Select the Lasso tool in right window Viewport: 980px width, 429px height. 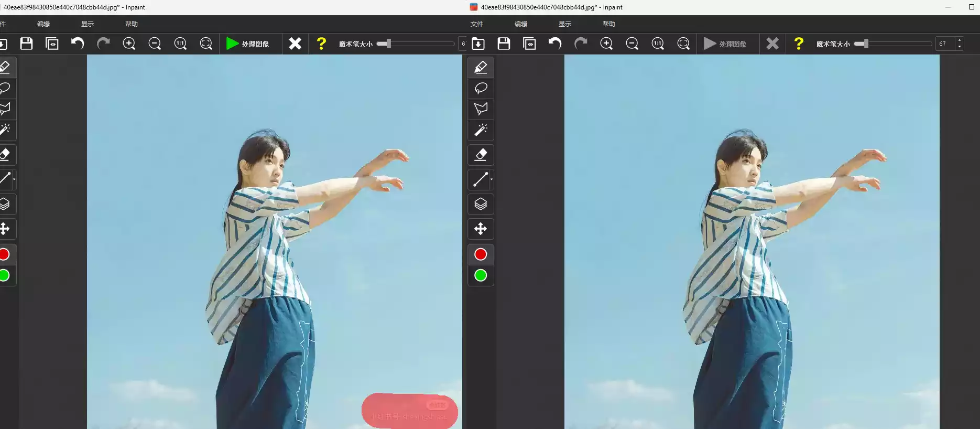(481, 88)
